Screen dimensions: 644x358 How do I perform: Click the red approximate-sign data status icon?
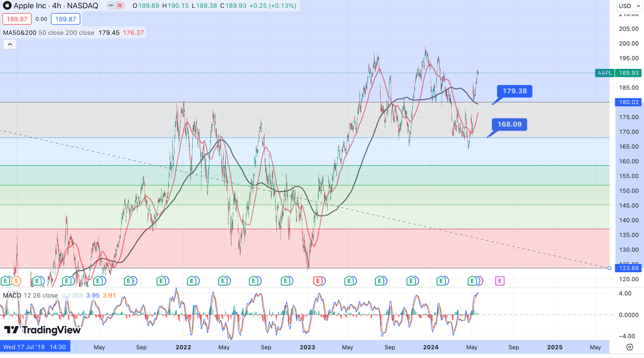pyautogui.click(x=120, y=6)
